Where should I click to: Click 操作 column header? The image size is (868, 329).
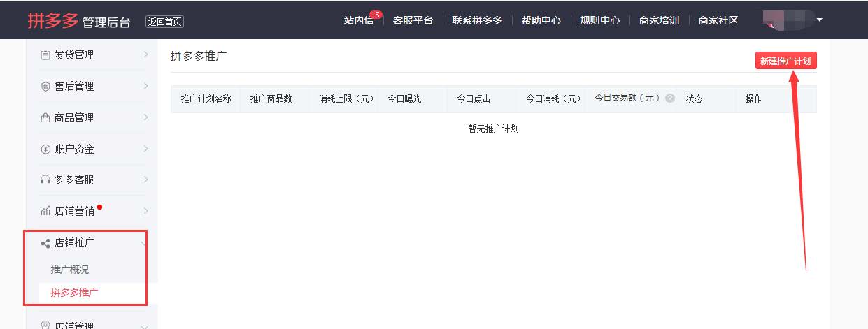point(753,98)
